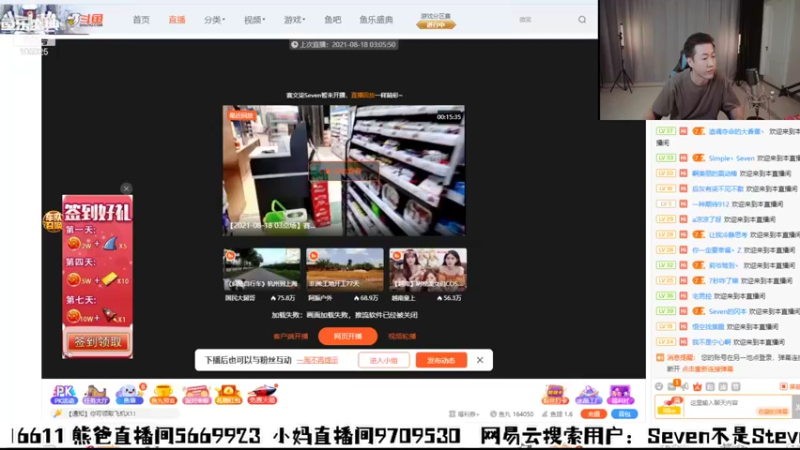Image resolution: width=800 pixels, height=450 pixels.
Task: Click the 客户端开播 link
Action: coord(291,336)
